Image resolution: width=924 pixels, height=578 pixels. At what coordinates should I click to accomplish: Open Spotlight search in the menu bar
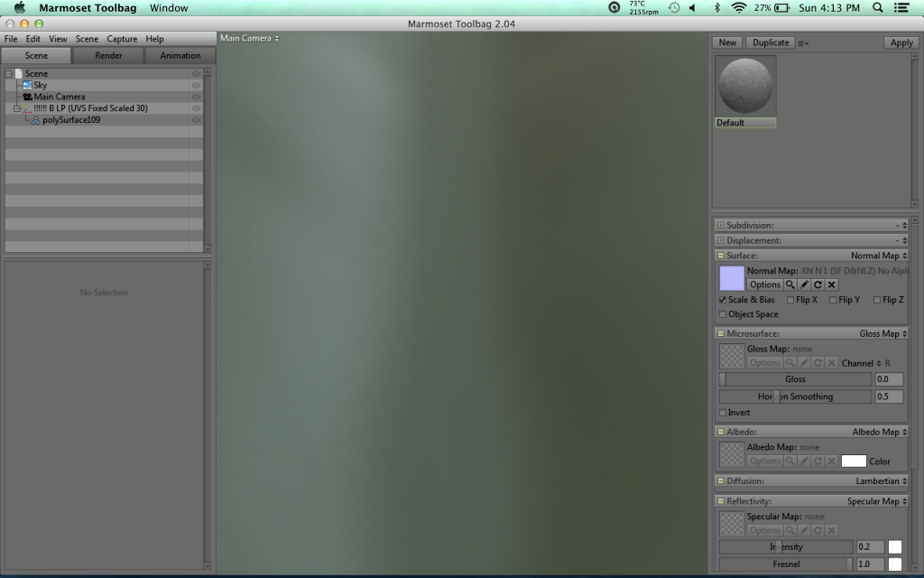(x=876, y=6)
